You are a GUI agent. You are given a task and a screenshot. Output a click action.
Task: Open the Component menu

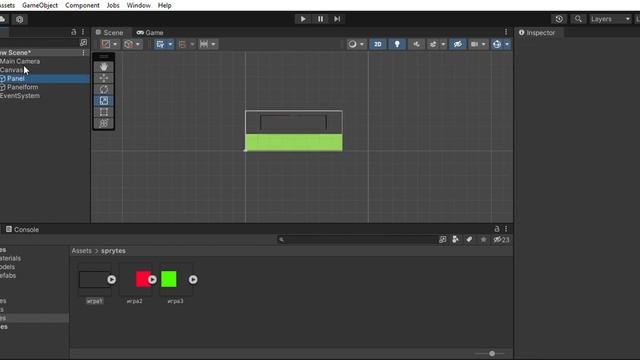click(x=82, y=5)
